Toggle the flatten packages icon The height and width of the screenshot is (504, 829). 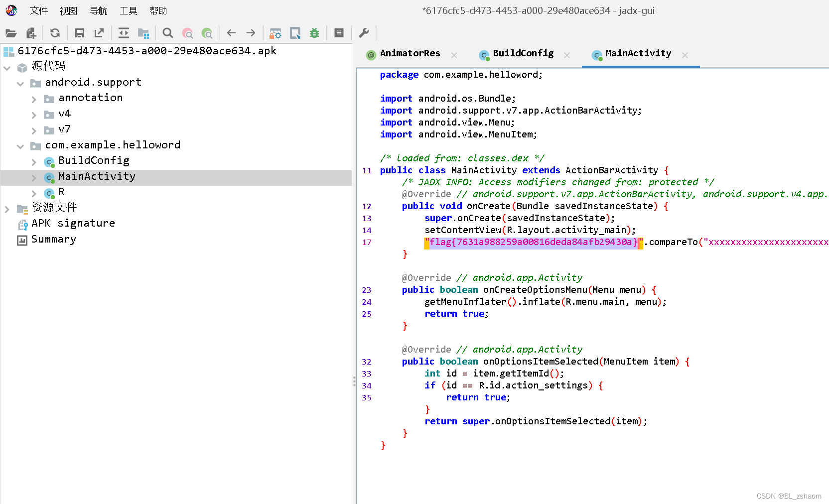[143, 33]
